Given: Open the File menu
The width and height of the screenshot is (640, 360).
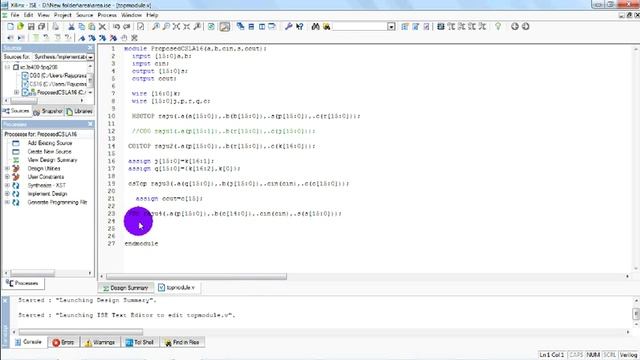Looking at the screenshot, I should [x=15, y=15].
